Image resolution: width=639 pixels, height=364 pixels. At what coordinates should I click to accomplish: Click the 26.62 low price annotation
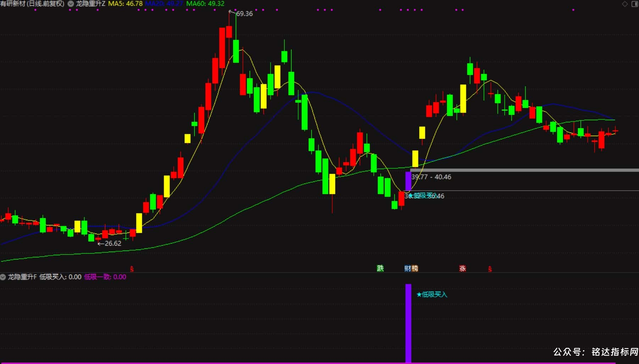tap(113, 243)
